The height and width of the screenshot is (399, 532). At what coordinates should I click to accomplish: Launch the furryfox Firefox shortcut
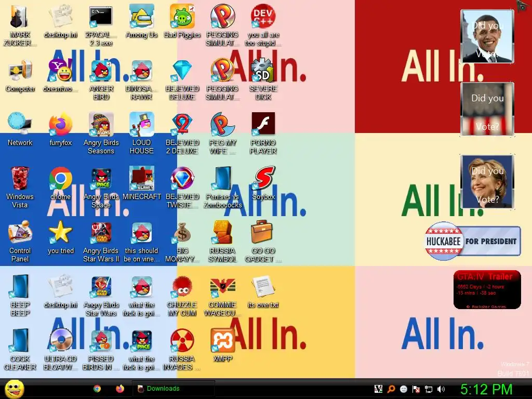[x=60, y=129]
